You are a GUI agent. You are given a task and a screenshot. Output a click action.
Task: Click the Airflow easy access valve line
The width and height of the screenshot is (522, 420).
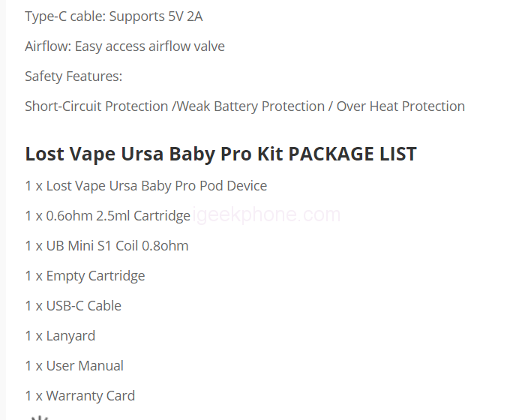[x=124, y=46]
